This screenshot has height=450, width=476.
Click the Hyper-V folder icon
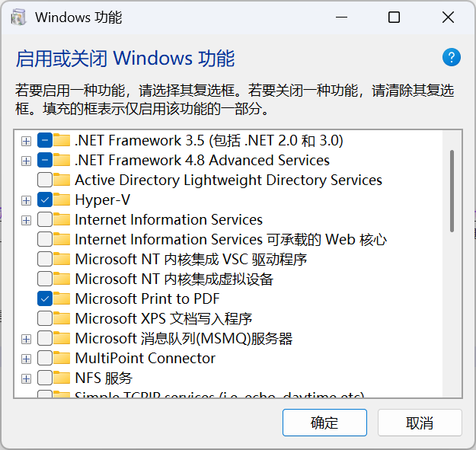(x=62, y=200)
